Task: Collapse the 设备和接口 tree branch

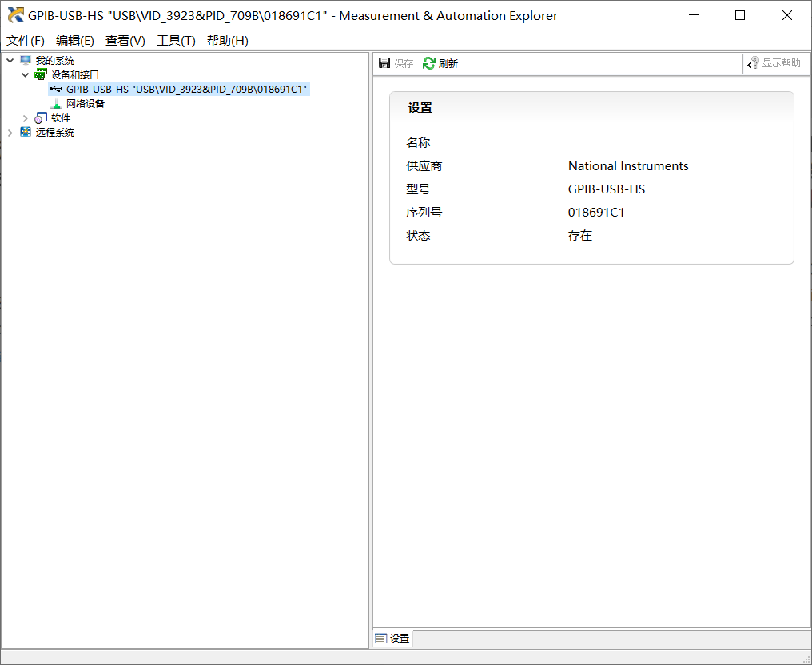Action: point(25,74)
